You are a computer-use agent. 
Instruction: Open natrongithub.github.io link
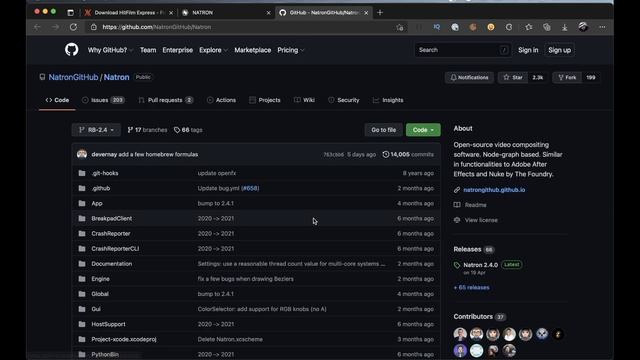coord(494,190)
